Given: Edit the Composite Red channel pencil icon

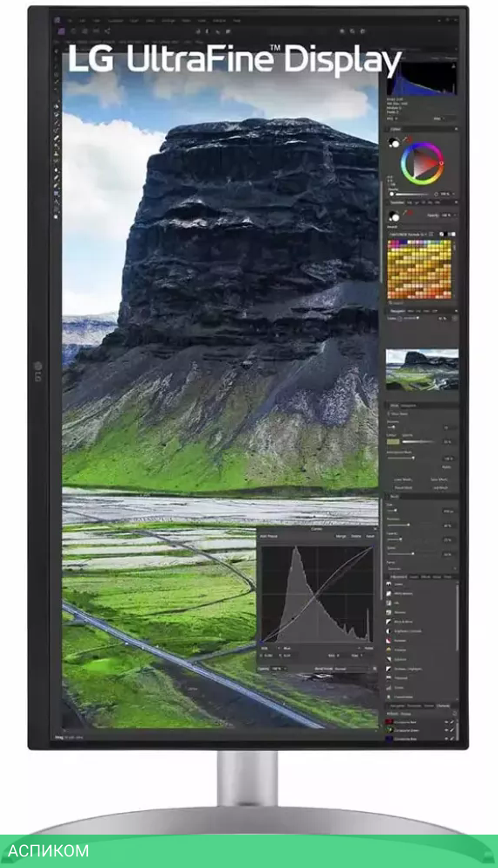Looking at the screenshot, I should point(452,722).
